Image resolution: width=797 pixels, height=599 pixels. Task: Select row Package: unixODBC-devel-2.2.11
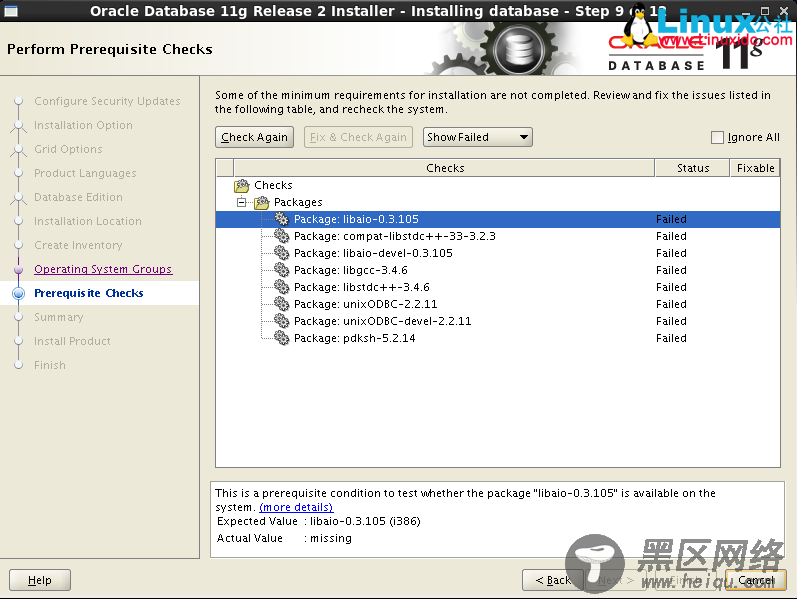pyautogui.click(x=498, y=321)
